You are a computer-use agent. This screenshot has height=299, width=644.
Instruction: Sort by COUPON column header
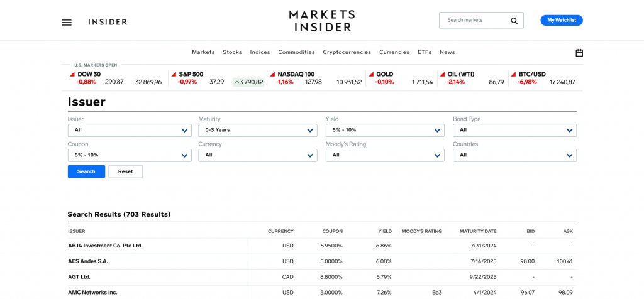(x=333, y=231)
